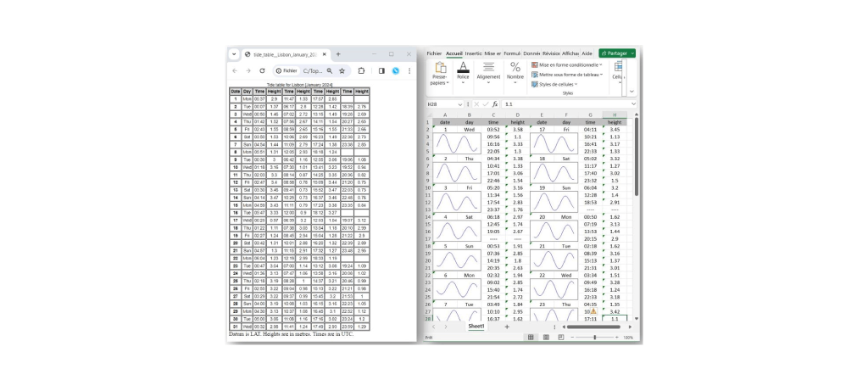Click the insert function fx icon
The image size is (868, 391).
495,103
